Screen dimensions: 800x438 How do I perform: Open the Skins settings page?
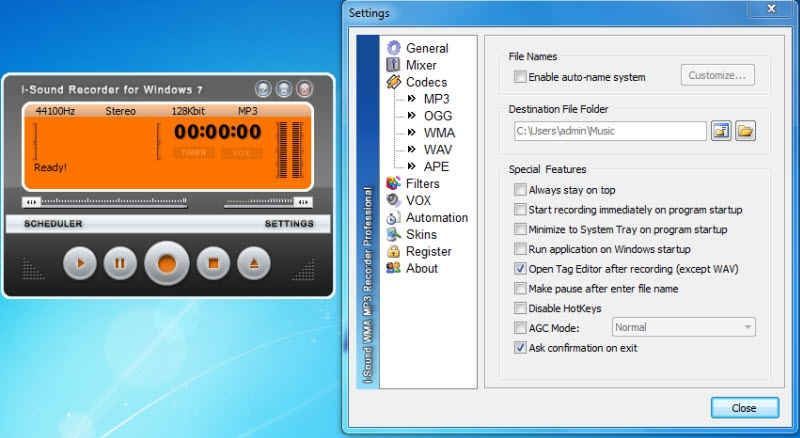point(421,234)
